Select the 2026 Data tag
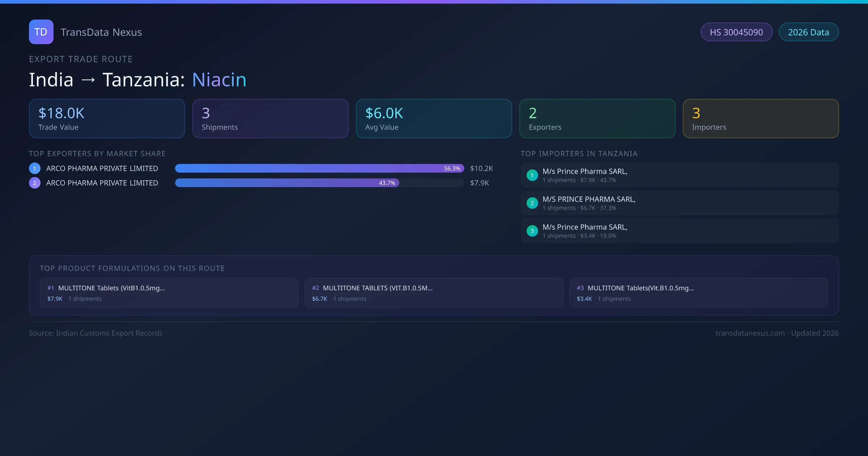This screenshot has height=456, width=868. [808, 32]
